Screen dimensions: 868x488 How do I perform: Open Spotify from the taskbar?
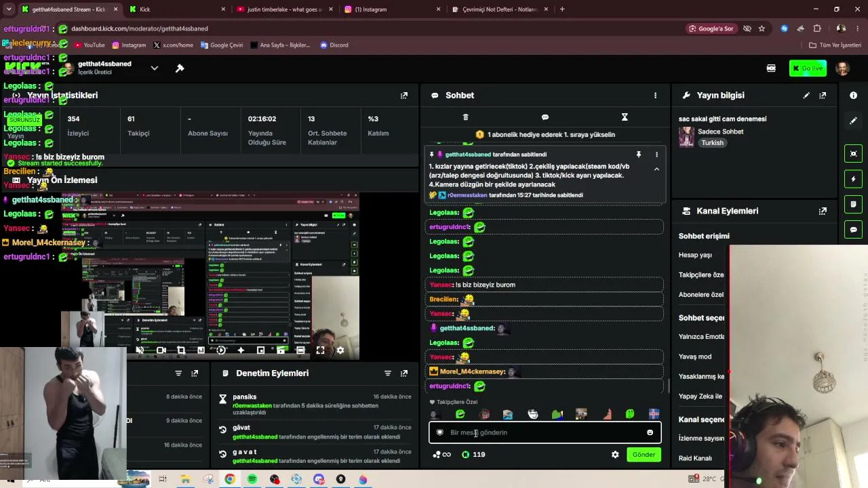[252, 479]
